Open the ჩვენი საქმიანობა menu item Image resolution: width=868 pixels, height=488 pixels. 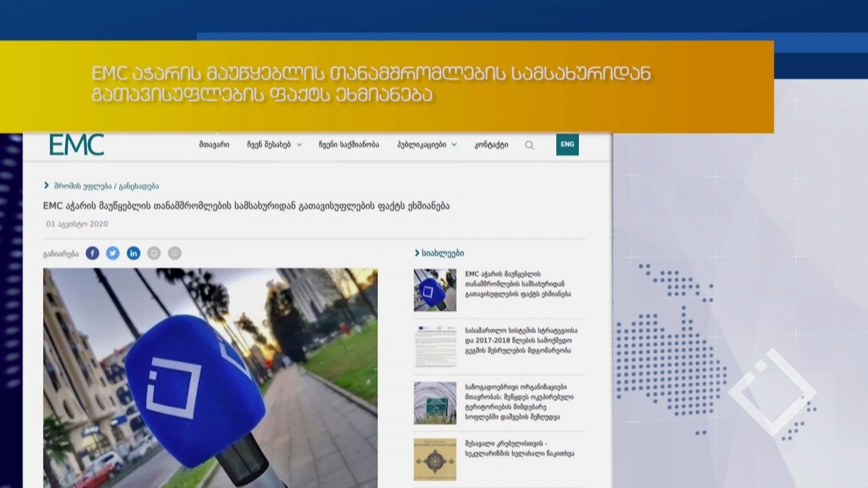coord(349,145)
